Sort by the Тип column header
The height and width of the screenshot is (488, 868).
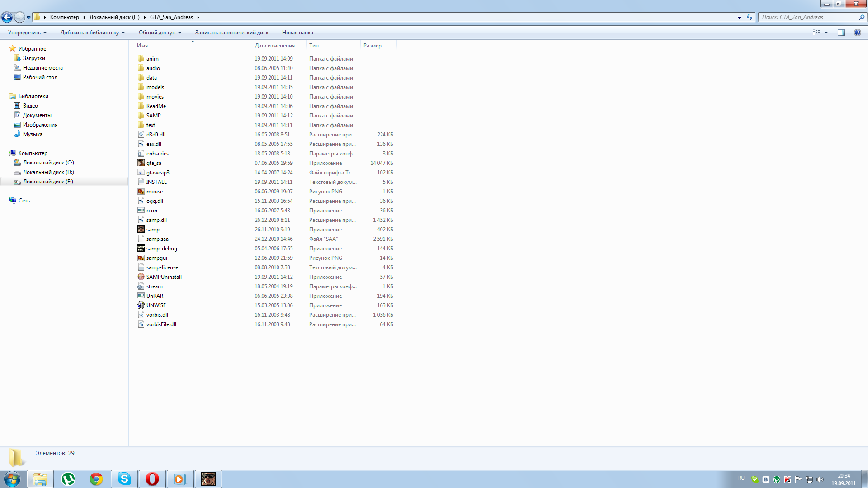click(333, 46)
